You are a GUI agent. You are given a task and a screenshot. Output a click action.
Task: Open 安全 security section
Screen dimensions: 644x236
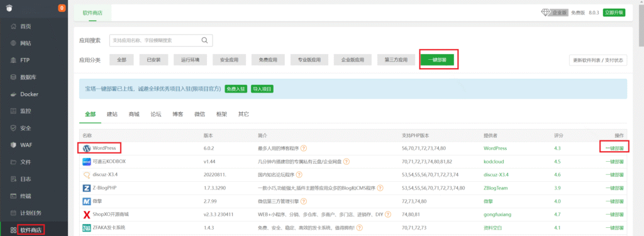tap(25, 128)
